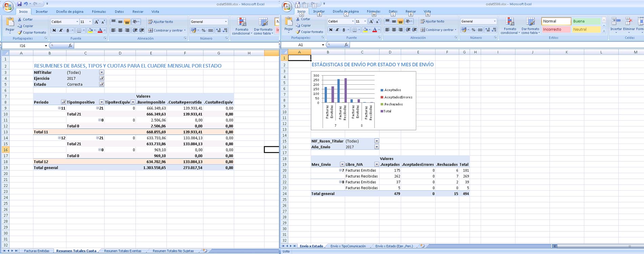Switch to Envío x TipoComunicación sheet tab

(348, 246)
